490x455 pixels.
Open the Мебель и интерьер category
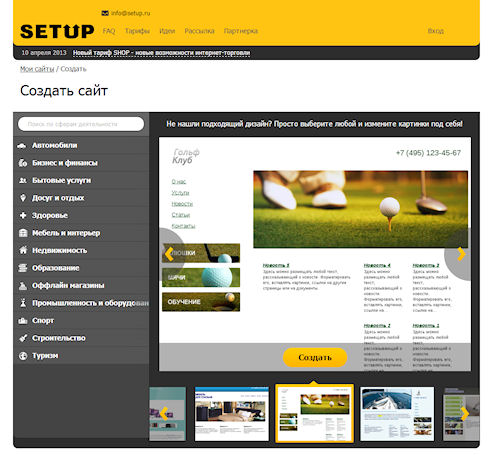click(81, 233)
